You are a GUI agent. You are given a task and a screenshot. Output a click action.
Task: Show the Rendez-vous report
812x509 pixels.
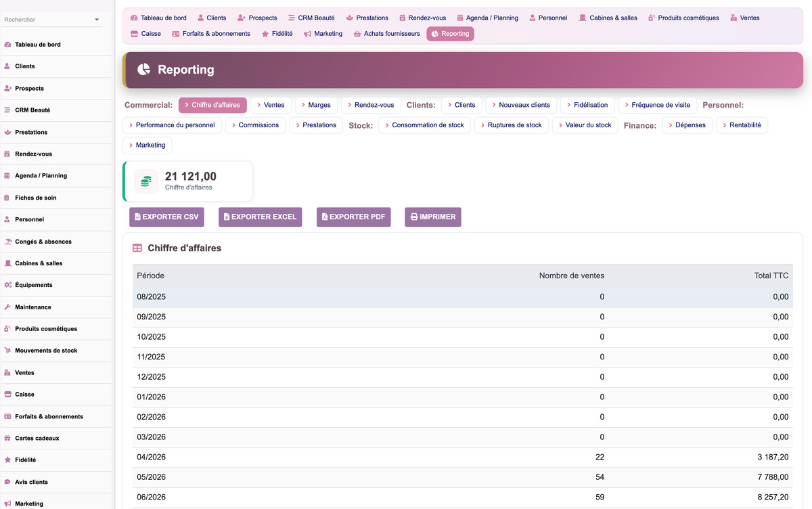click(371, 106)
